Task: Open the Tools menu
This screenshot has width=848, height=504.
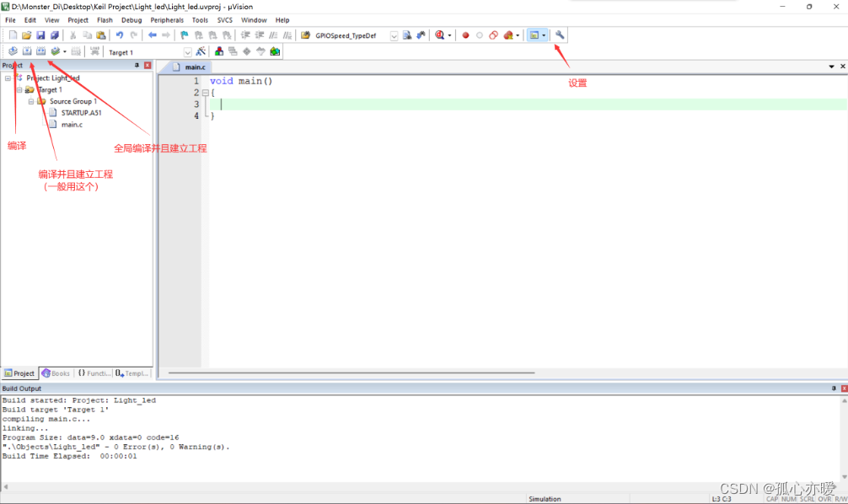Action: pyautogui.click(x=200, y=20)
